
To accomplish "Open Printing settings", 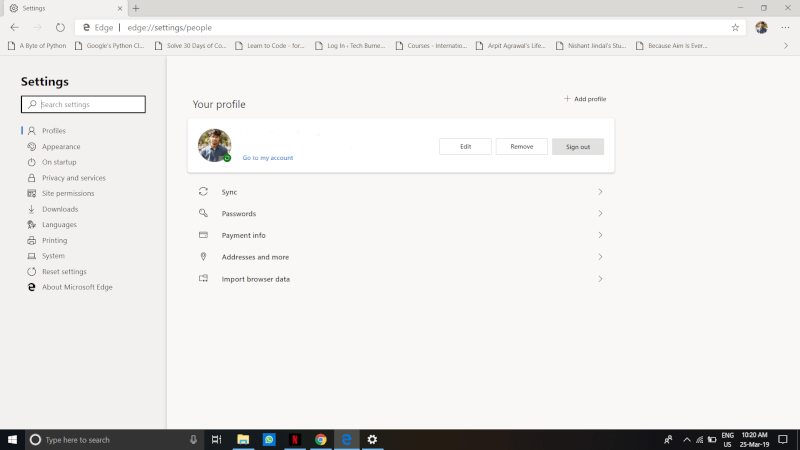I will (x=54, y=240).
